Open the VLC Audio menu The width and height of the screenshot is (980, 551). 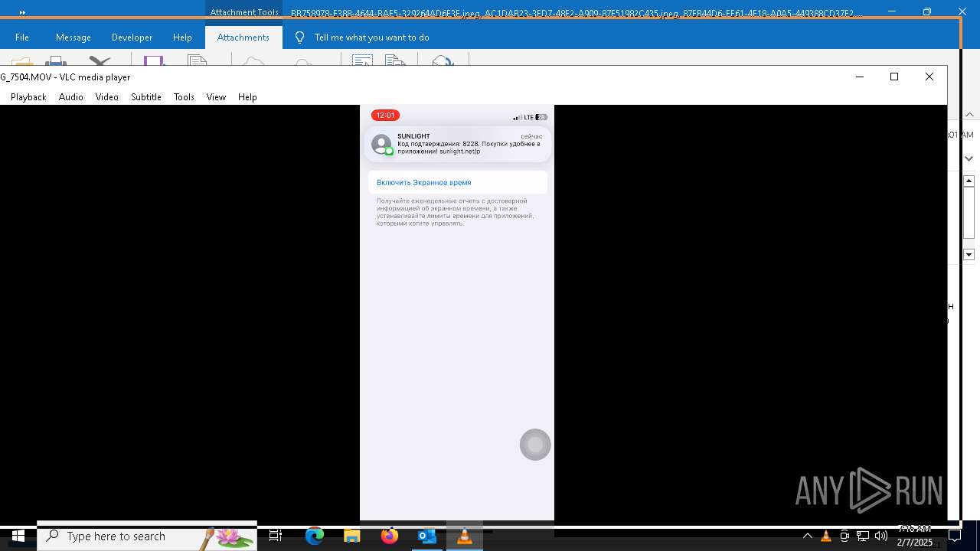[70, 97]
